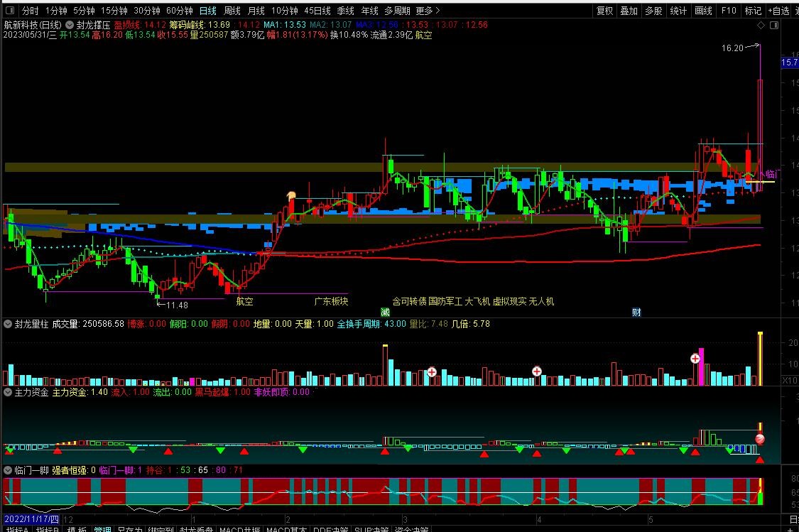Click the 含可转债 concept label

tap(409, 301)
